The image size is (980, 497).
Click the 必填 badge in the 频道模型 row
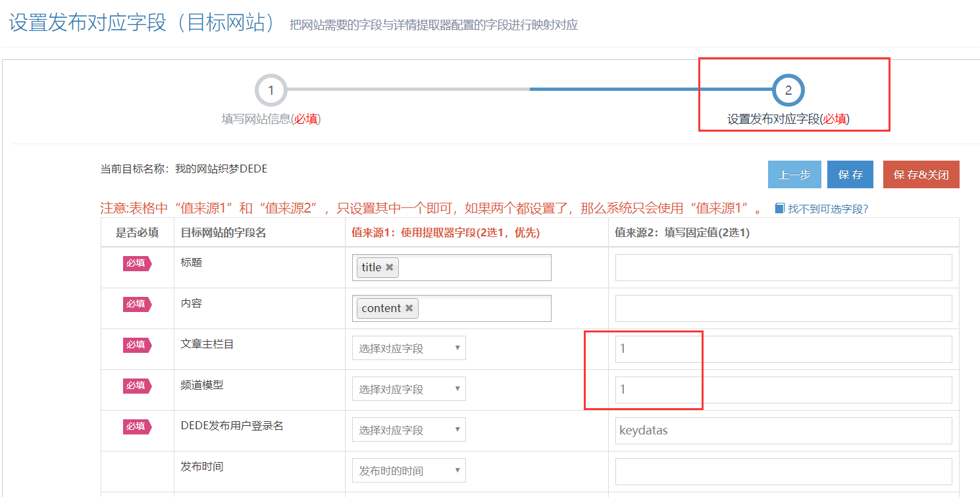tap(137, 386)
